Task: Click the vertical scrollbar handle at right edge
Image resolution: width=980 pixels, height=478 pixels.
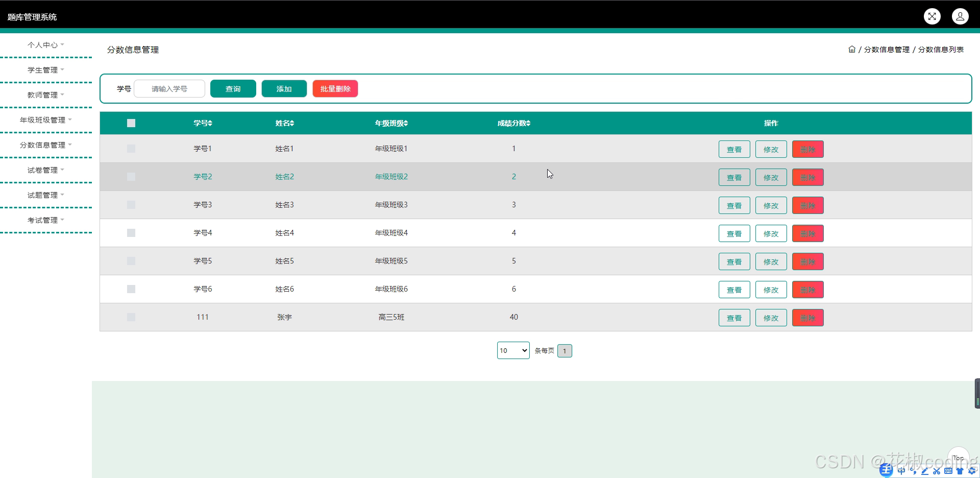Action: (x=977, y=393)
